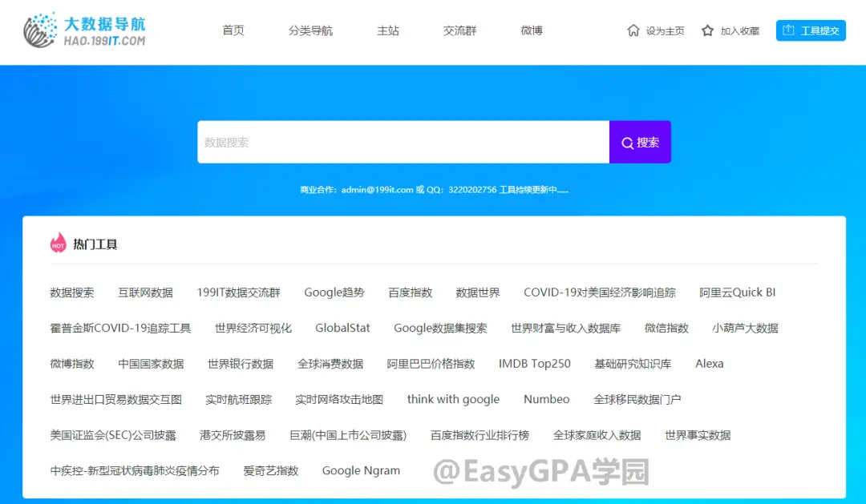
Task: Open the 主站 menu item
Action: [x=387, y=30]
